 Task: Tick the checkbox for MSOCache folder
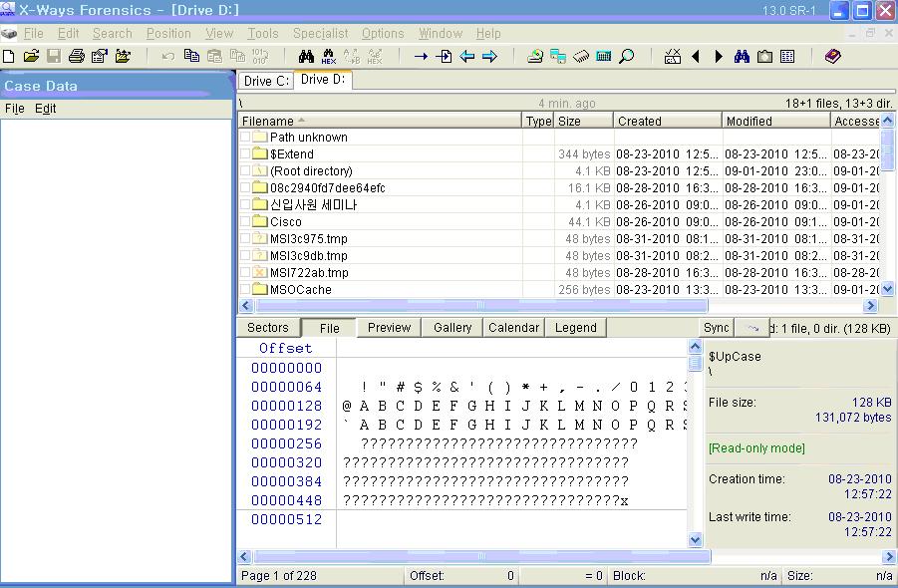(245, 290)
